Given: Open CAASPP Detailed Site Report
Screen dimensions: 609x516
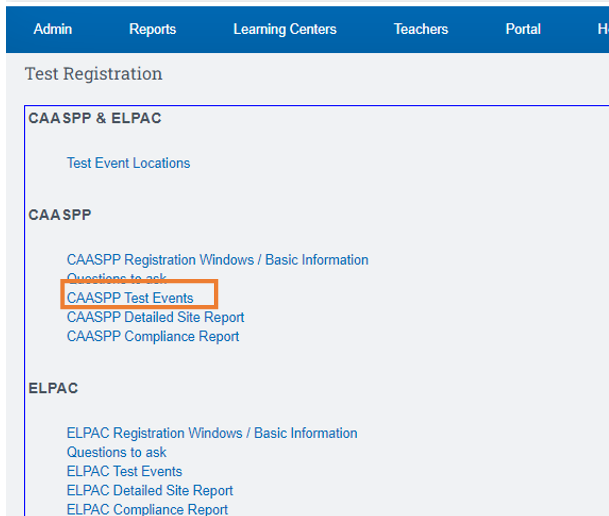Looking at the screenshot, I should pyautogui.click(x=155, y=317).
